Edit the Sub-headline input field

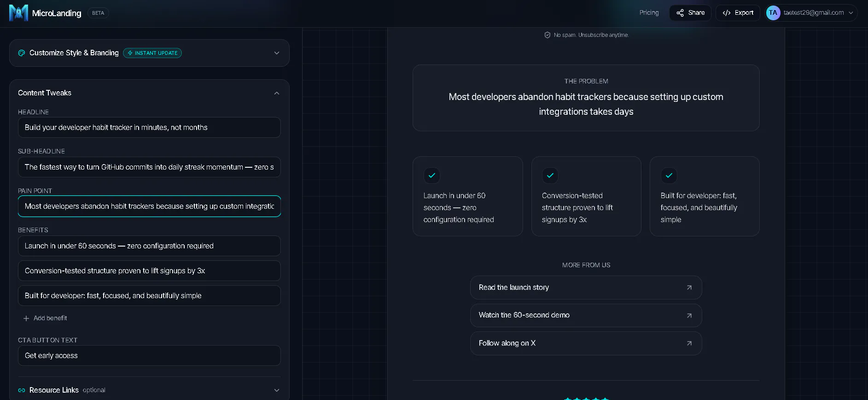(149, 167)
